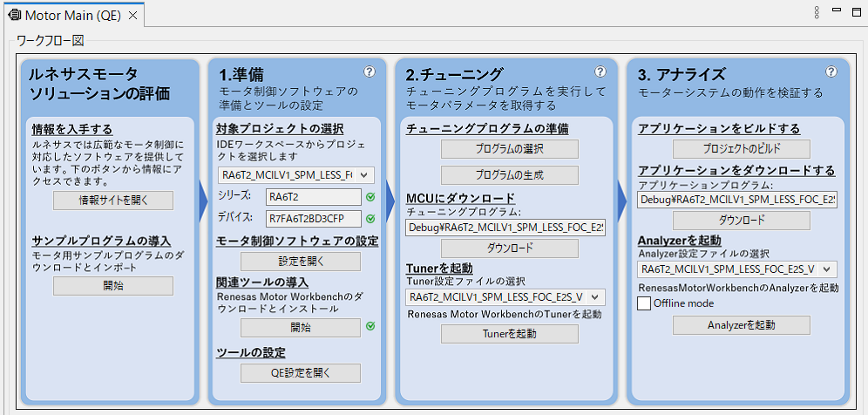Click the ワークフロー図 group label

click(x=51, y=40)
